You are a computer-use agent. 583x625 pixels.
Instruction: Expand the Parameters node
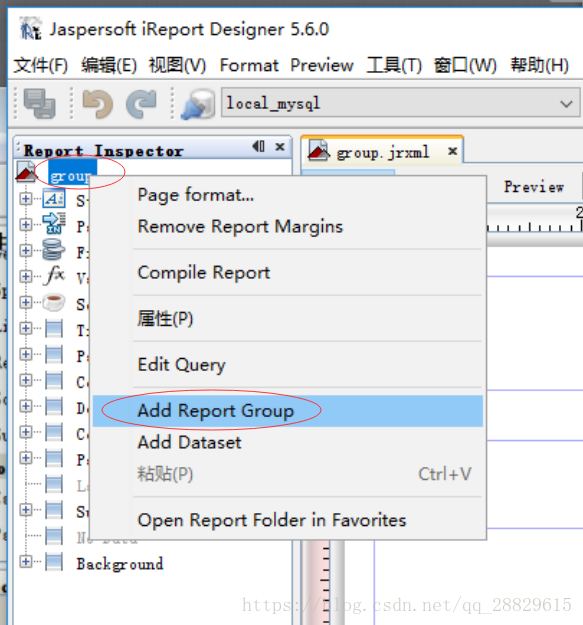point(26,224)
